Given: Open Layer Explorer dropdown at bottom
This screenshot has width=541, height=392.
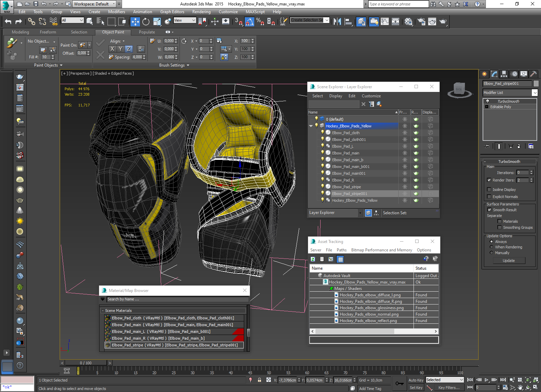Looking at the screenshot, I should (x=360, y=213).
